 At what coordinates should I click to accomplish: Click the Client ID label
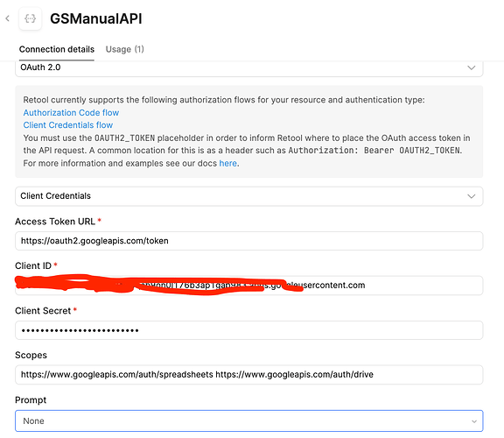coord(33,265)
